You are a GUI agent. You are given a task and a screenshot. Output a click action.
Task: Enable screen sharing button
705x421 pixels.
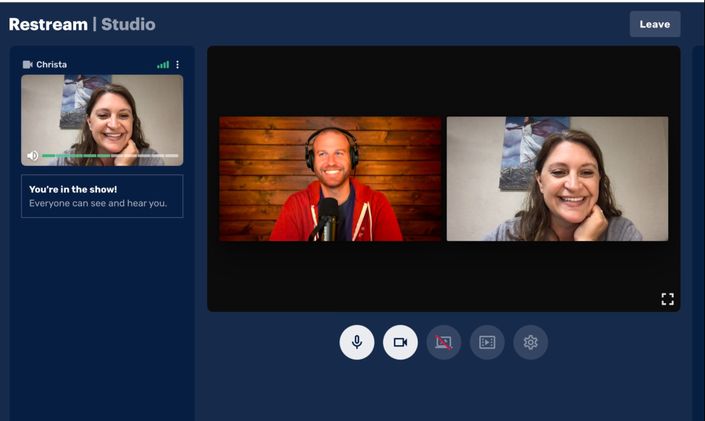[x=443, y=342]
